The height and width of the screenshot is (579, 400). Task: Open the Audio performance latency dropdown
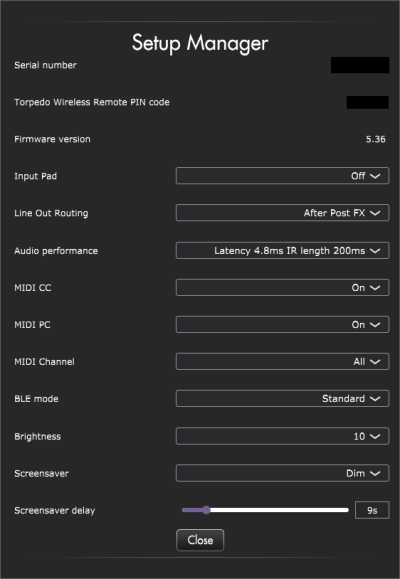coord(282,250)
